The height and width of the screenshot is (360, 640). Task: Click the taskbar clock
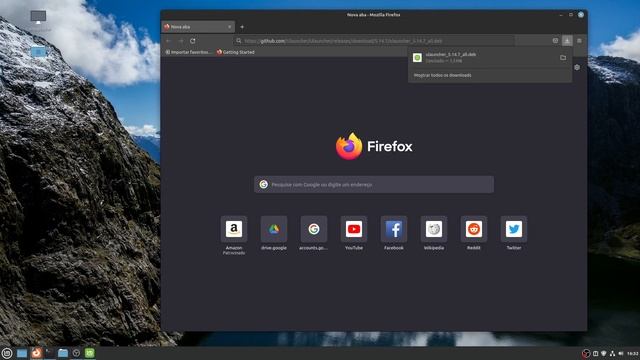click(633, 353)
